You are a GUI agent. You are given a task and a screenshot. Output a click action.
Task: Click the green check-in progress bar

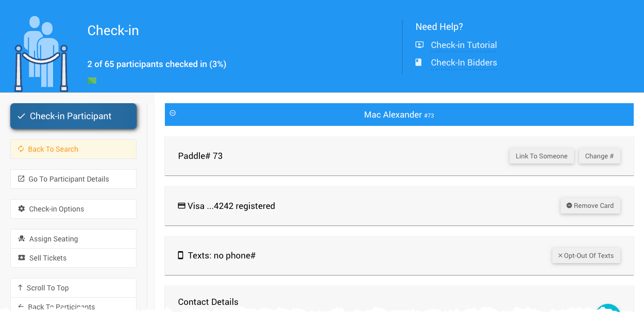pos(92,80)
